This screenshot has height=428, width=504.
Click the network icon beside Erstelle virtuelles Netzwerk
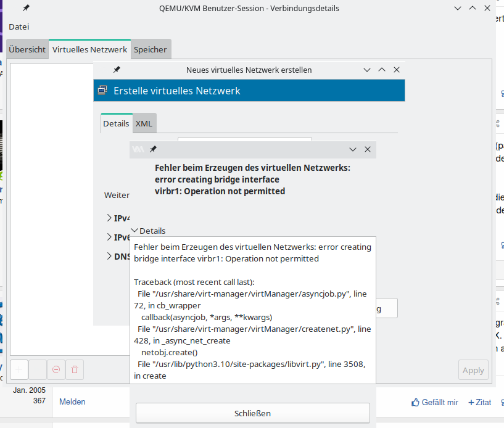tap(102, 91)
